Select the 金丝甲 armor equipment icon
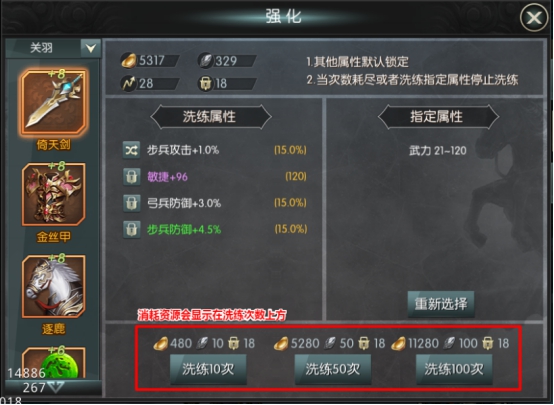 pyautogui.click(x=54, y=194)
